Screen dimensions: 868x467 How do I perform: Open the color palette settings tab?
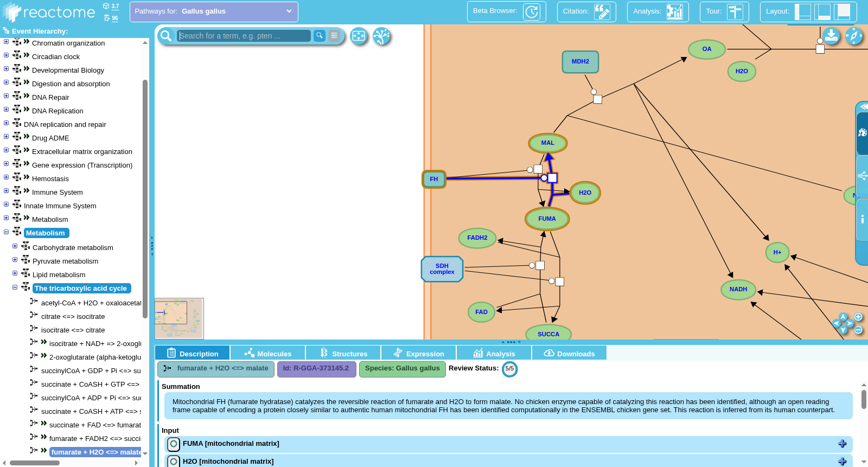pyautogui.click(x=862, y=133)
